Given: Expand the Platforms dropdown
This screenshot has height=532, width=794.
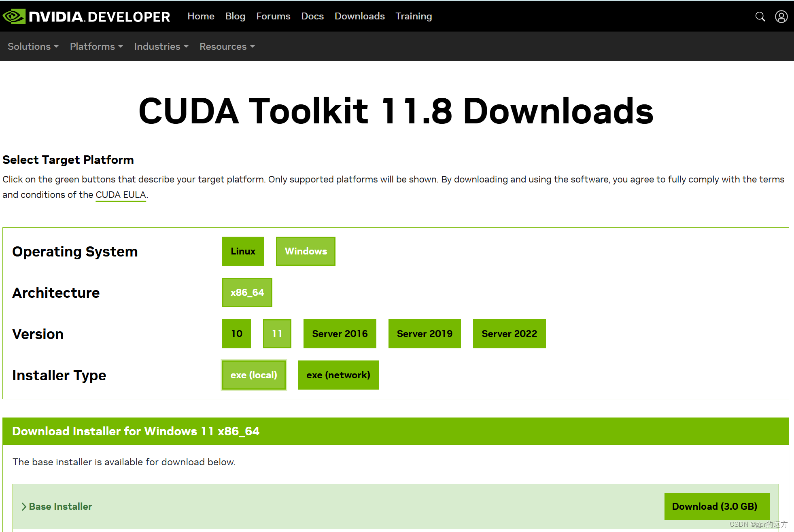Looking at the screenshot, I should tap(96, 47).
